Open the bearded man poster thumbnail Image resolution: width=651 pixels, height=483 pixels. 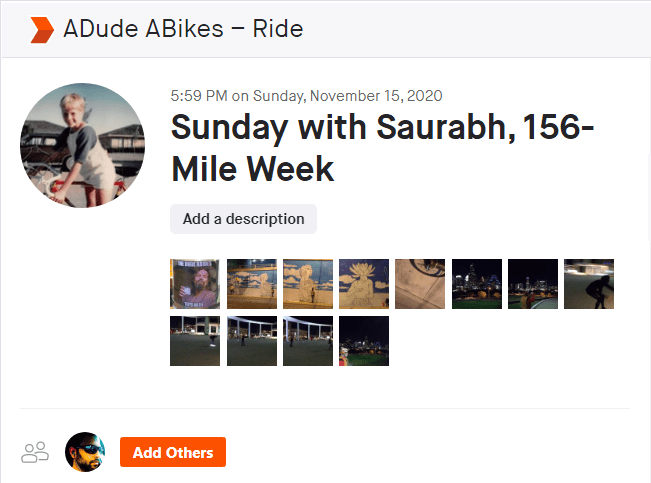tap(195, 284)
